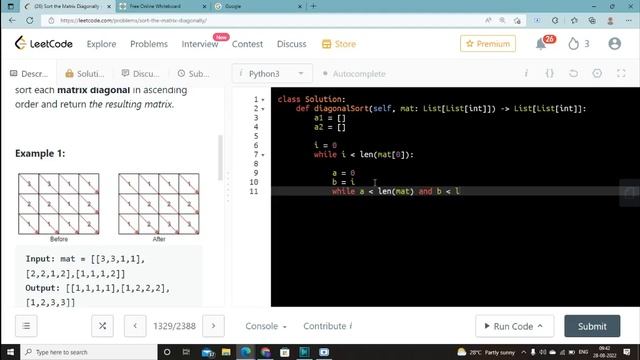This screenshot has height=360, width=640.
Task: Click the curly braces format icon
Action: point(549,73)
